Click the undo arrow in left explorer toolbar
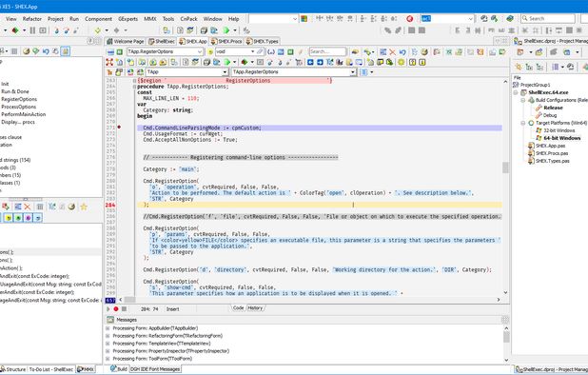Viewport: 588px width, 375px height. point(46,51)
